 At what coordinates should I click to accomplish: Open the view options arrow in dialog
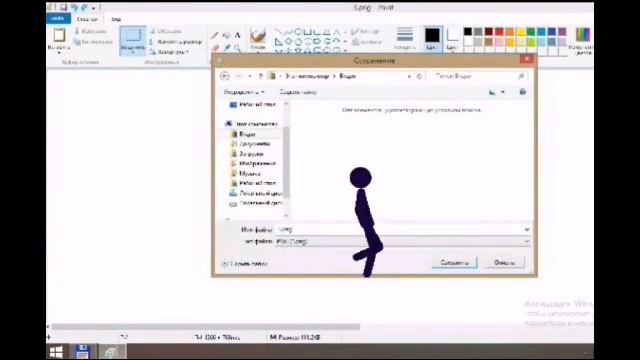click(x=503, y=92)
